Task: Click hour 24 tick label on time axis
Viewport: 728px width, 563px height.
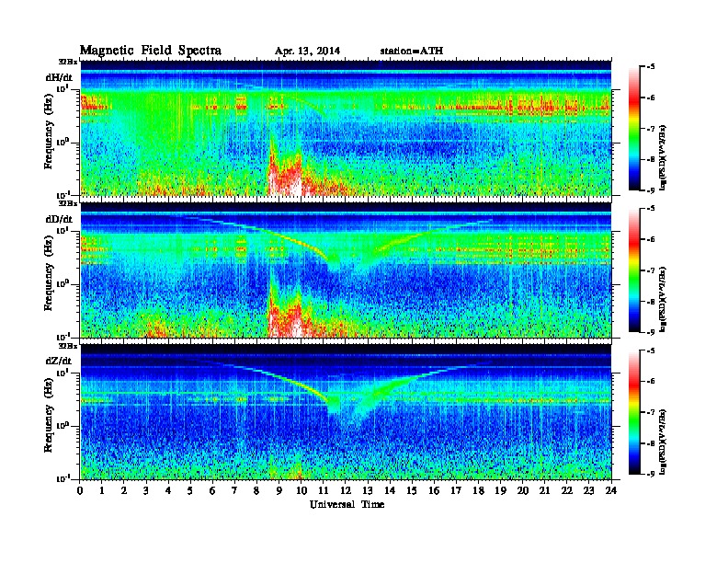Action: (611, 491)
